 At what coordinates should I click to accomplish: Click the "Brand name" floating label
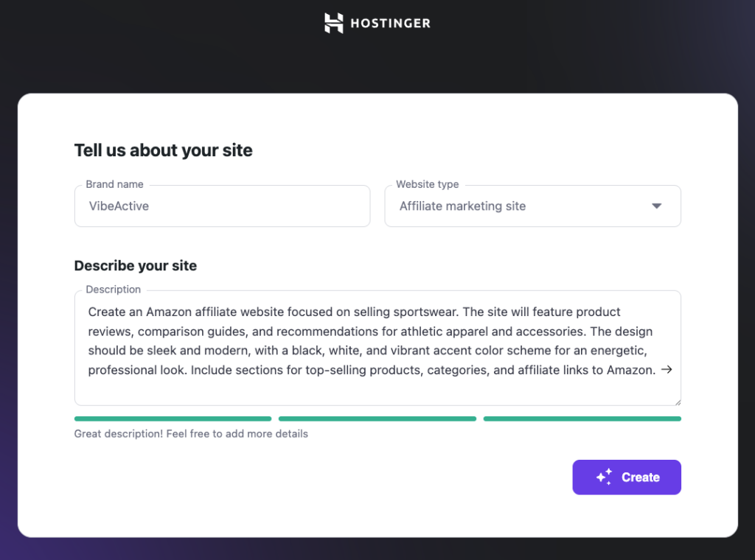pyautogui.click(x=114, y=184)
